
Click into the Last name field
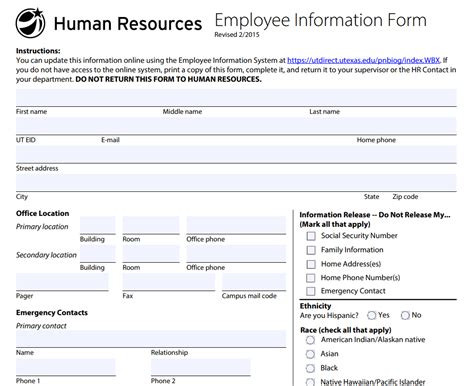(383, 98)
